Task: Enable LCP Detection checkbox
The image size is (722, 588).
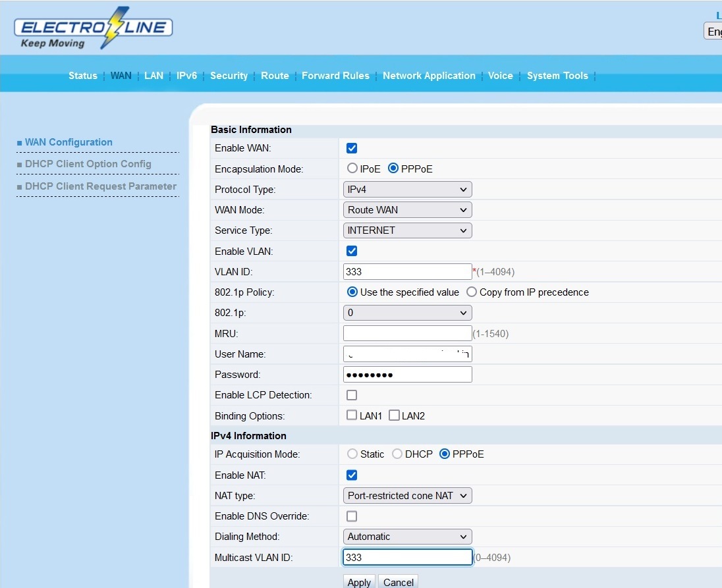Action: 352,395
